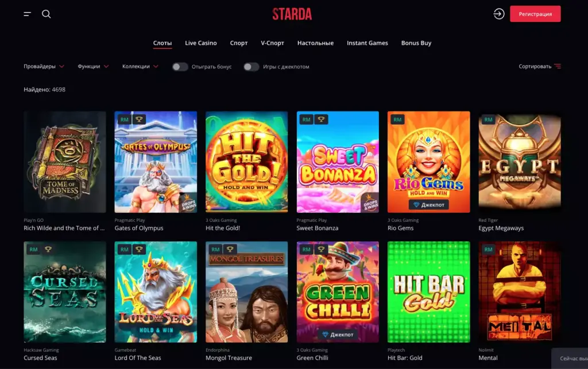
Task: Enable the Отыграть бонус toggle
Action: click(x=180, y=67)
